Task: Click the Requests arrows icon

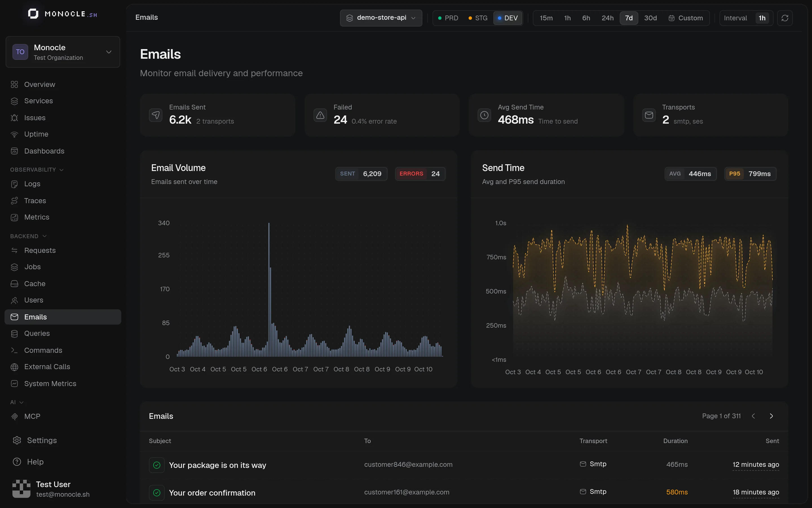Action: pyautogui.click(x=14, y=250)
